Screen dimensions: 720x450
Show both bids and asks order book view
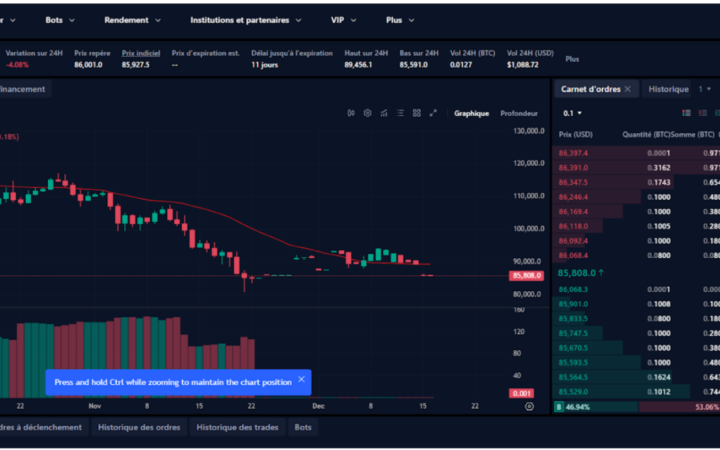click(686, 113)
